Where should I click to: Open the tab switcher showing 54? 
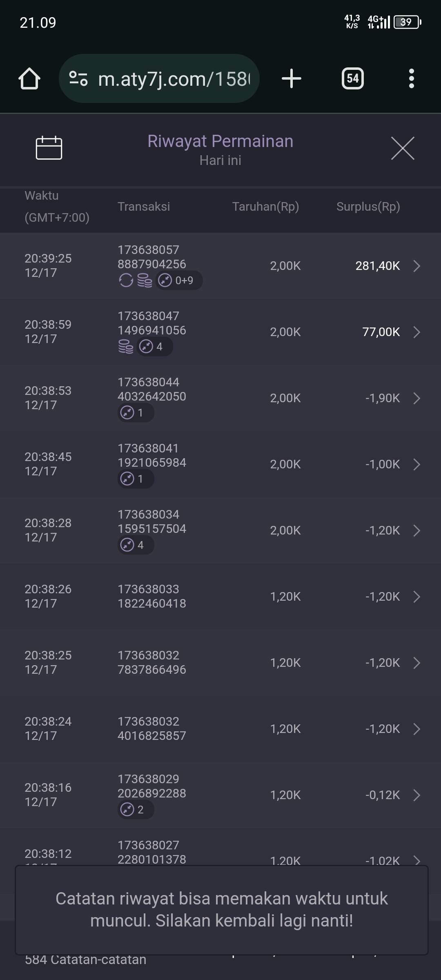click(x=352, y=78)
